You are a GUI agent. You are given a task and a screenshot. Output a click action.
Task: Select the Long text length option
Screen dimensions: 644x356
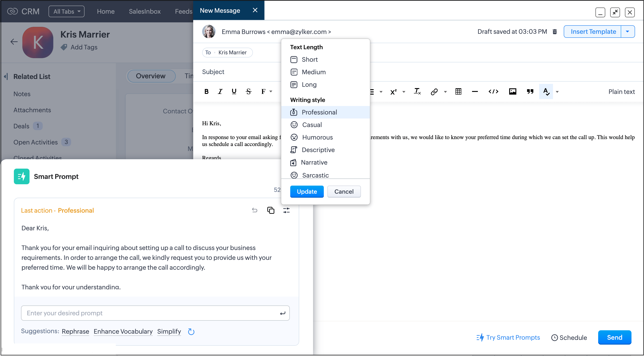point(309,84)
